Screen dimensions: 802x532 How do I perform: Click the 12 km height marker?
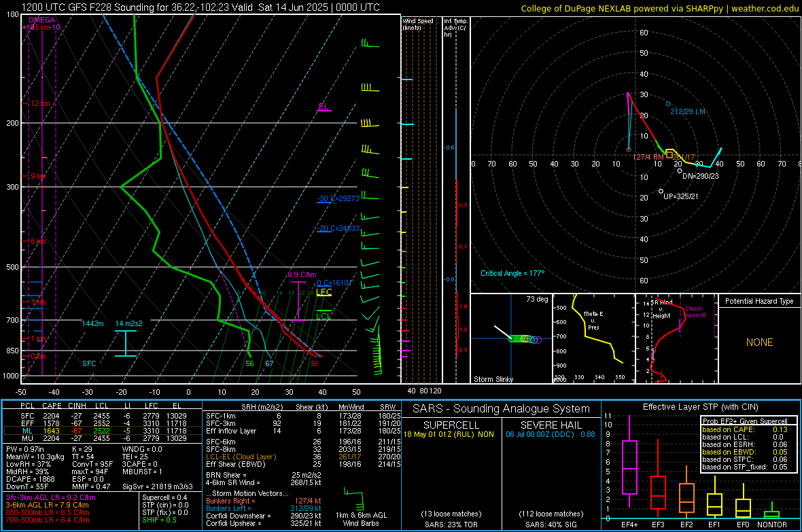tap(40, 103)
